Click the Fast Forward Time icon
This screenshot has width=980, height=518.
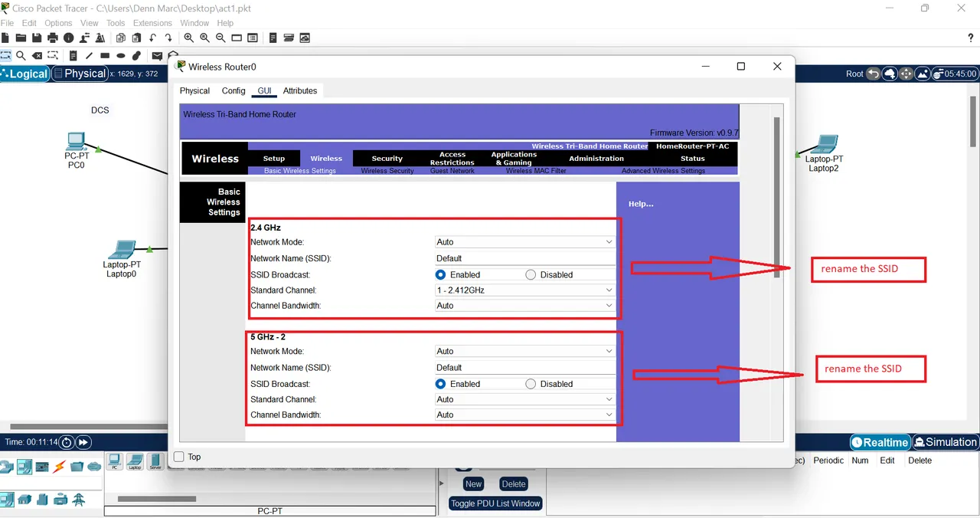tap(83, 442)
